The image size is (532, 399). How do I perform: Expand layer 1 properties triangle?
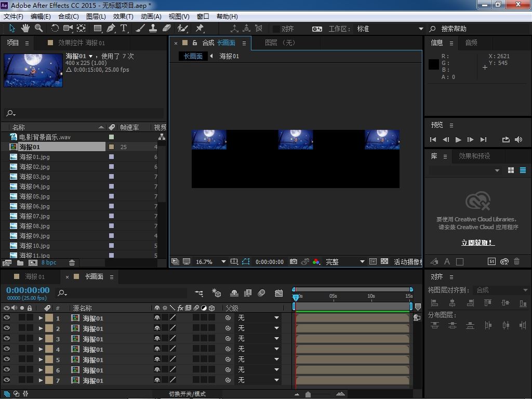click(x=41, y=318)
